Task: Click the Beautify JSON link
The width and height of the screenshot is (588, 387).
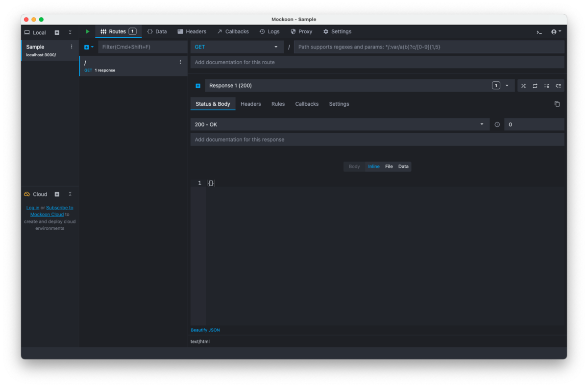Action: 205,330
